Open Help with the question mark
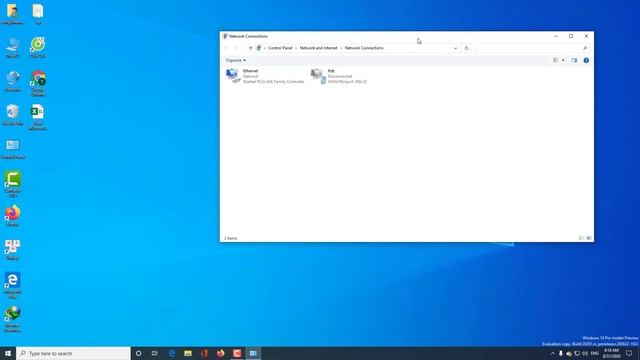The width and height of the screenshot is (640, 360). pos(586,60)
